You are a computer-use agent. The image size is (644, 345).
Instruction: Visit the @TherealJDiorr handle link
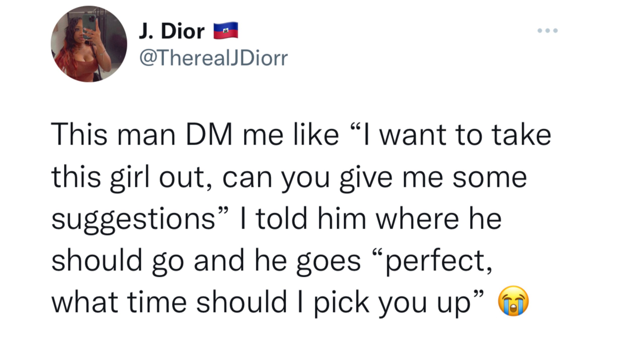214,58
